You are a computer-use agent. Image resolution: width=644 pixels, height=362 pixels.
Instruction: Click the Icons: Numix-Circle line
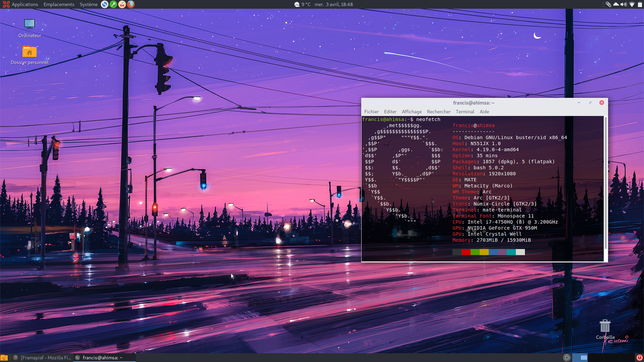(495, 204)
